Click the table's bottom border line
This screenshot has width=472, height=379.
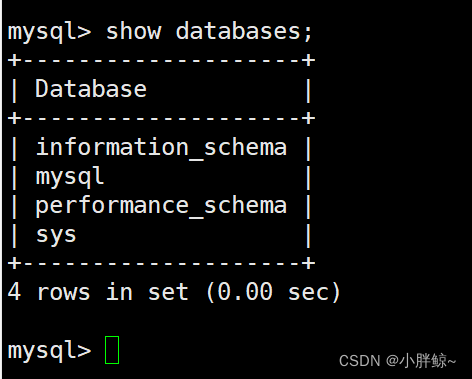(161, 263)
